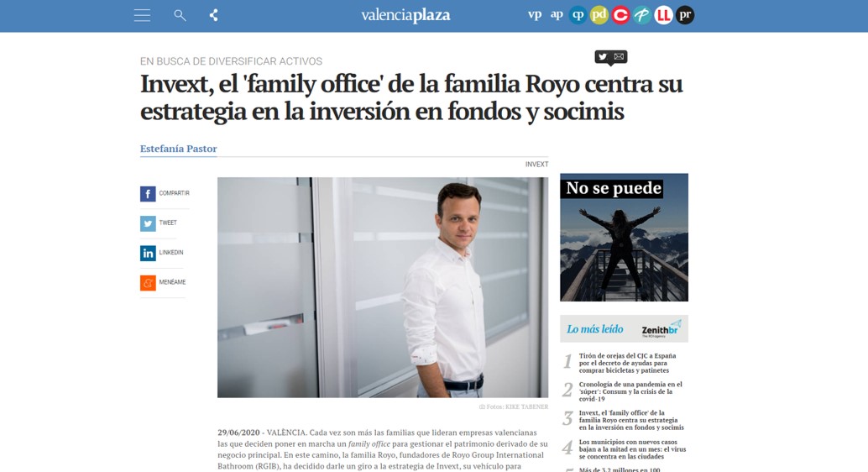The image size is (868, 472).
Task: Click the email envelope icon above headline
Action: pyautogui.click(x=619, y=56)
